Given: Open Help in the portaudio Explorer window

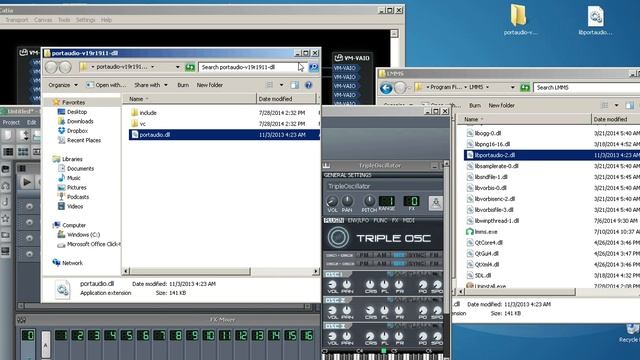Looking at the screenshot, I should [x=309, y=85].
